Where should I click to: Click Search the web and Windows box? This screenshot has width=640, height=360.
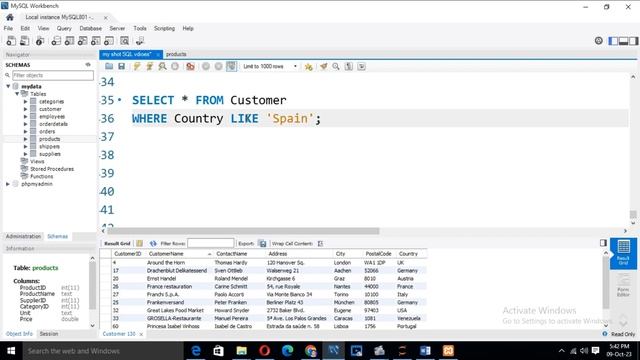(x=102, y=351)
